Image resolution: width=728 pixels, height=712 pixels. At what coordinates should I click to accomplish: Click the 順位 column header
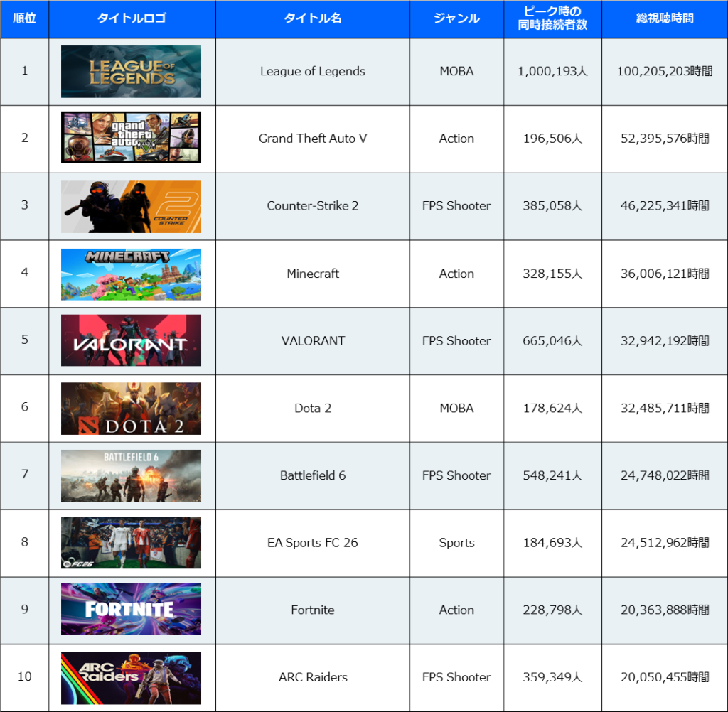pyautogui.click(x=24, y=18)
